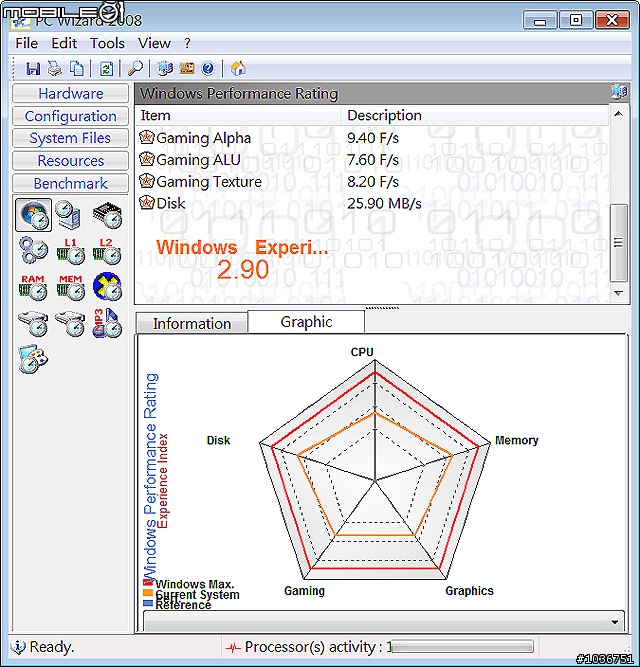Click the green Refresh toolbar icon

[x=106, y=68]
